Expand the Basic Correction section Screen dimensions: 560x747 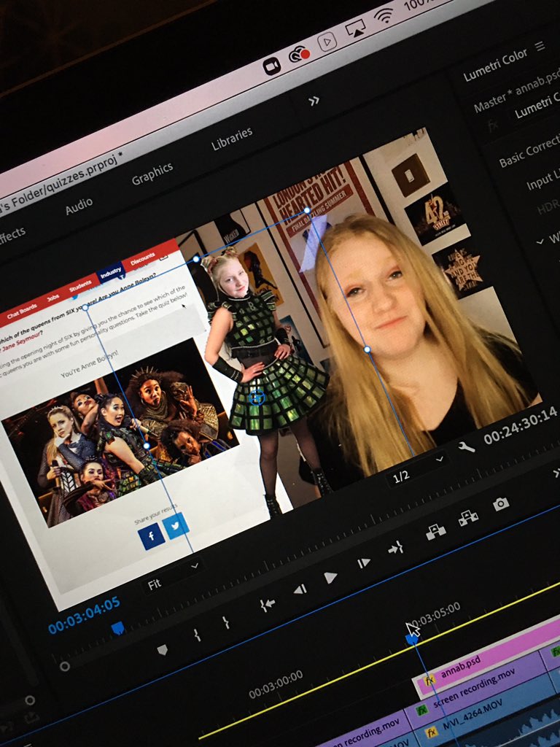coord(529,151)
